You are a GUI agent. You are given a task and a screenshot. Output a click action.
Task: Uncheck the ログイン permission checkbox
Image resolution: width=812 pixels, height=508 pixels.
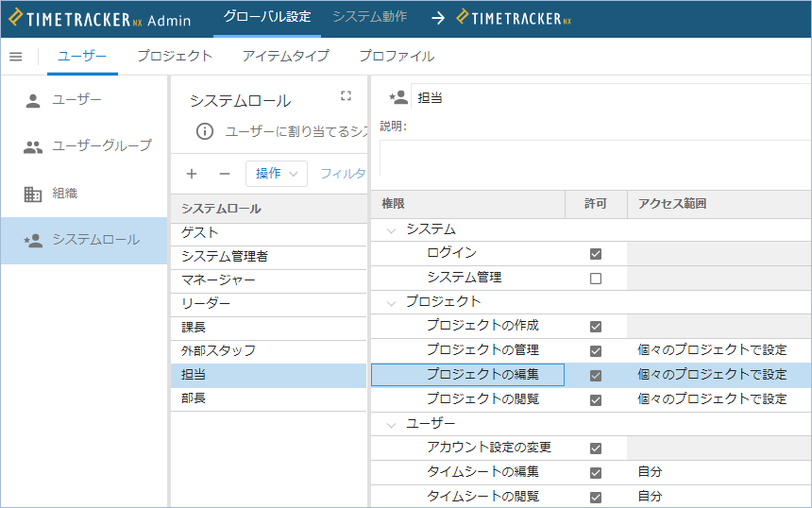[x=595, y=254]
